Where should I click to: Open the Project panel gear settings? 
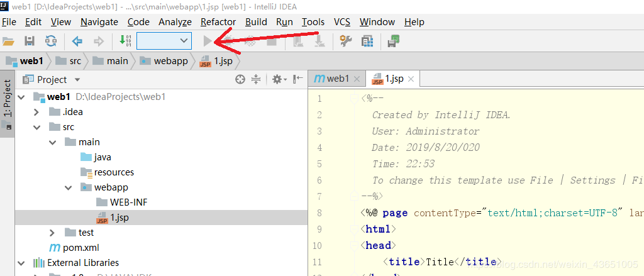(280, 79)
